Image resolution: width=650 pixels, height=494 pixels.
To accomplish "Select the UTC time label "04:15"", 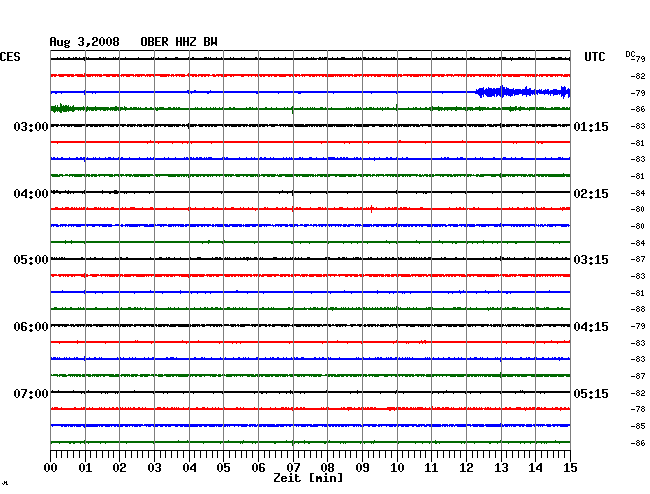I will coord(591,327).
